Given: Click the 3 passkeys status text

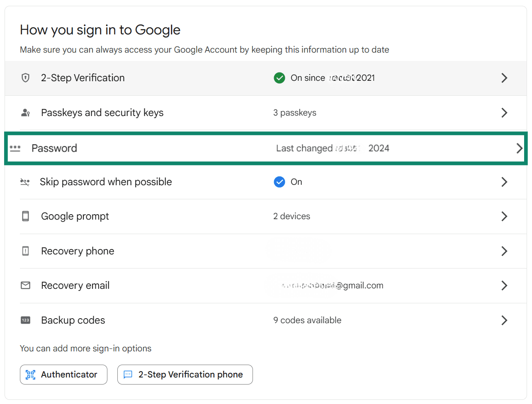Looking at the screenshot, I should coord(295,112).
